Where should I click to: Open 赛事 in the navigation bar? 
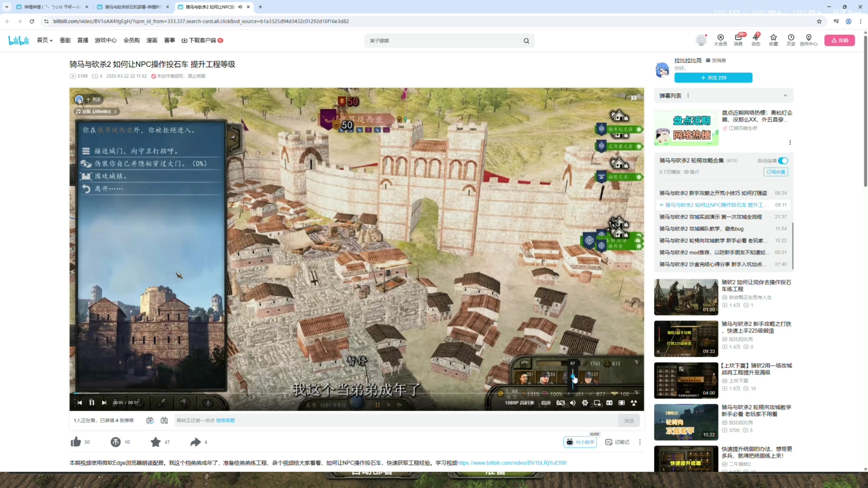point(170,40)
